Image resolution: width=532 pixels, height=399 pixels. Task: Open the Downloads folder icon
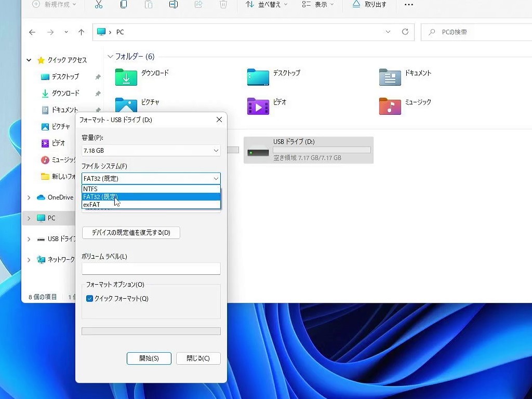[x=126, y=77]
